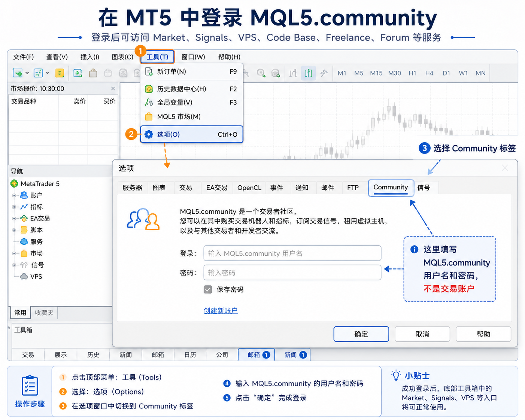525x420 pixels.
Task: Click the 新订单(N) menu entry icon
Action: pyautogui.click(x=149, y=71)
